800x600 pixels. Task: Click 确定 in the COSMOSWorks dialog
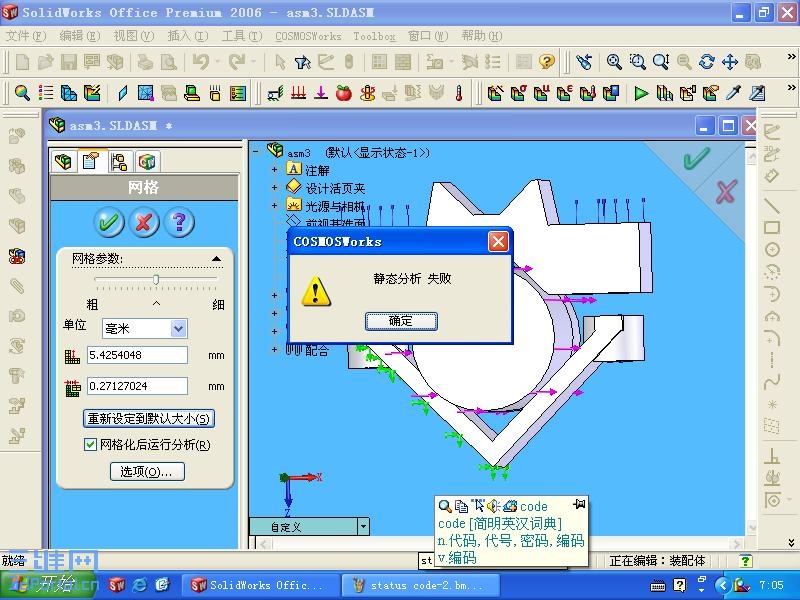pyautogui.click(x=401, y=321)
